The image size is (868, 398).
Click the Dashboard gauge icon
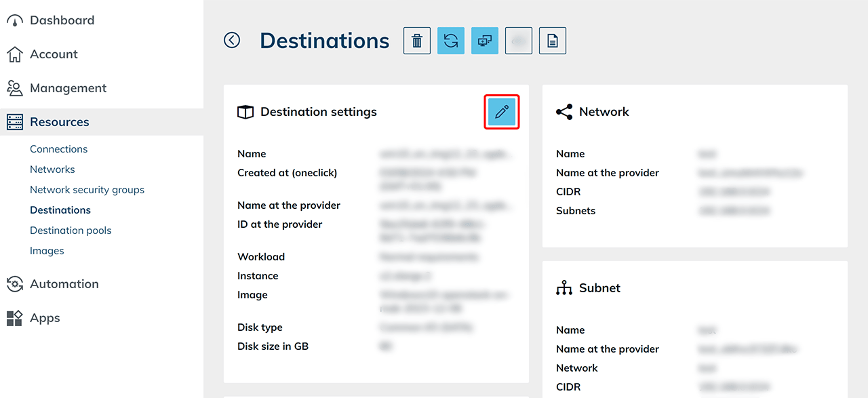coord(14,21)
